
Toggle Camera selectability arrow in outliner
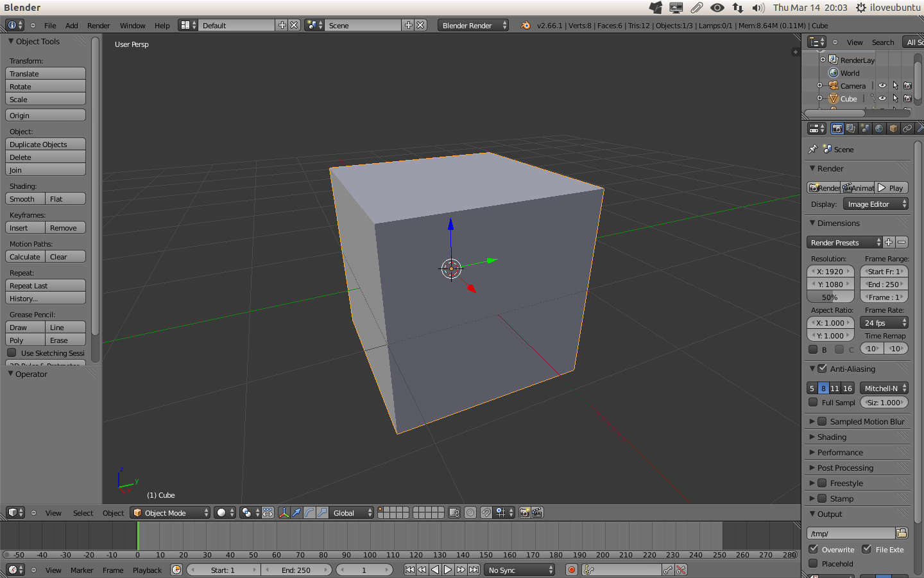point(895,85)
